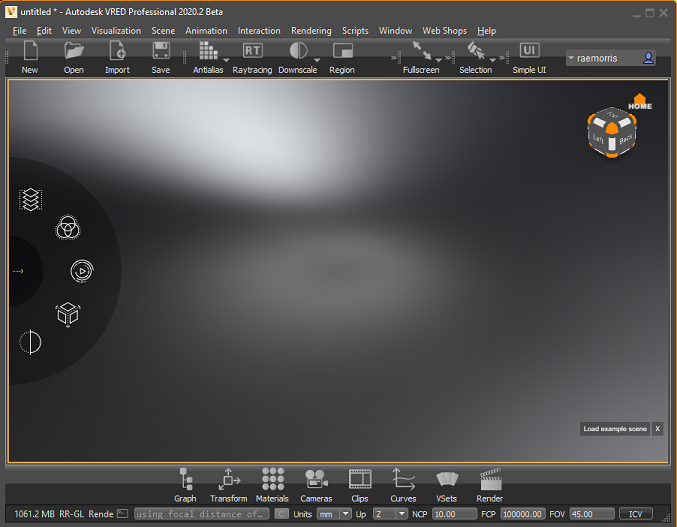This screenshot has width=677, height=527.
Task: Open the Animation menu
Action: 206,31
